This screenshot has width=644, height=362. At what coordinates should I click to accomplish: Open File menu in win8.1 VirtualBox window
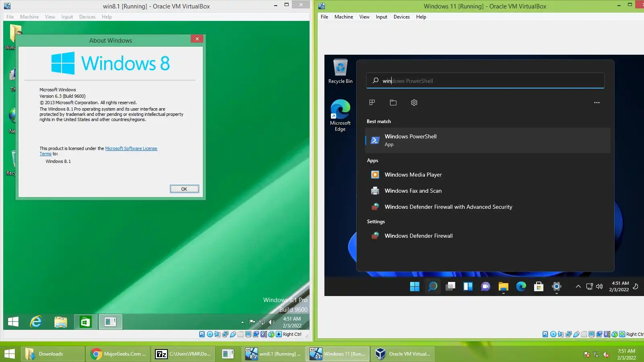tap(10, 17)
